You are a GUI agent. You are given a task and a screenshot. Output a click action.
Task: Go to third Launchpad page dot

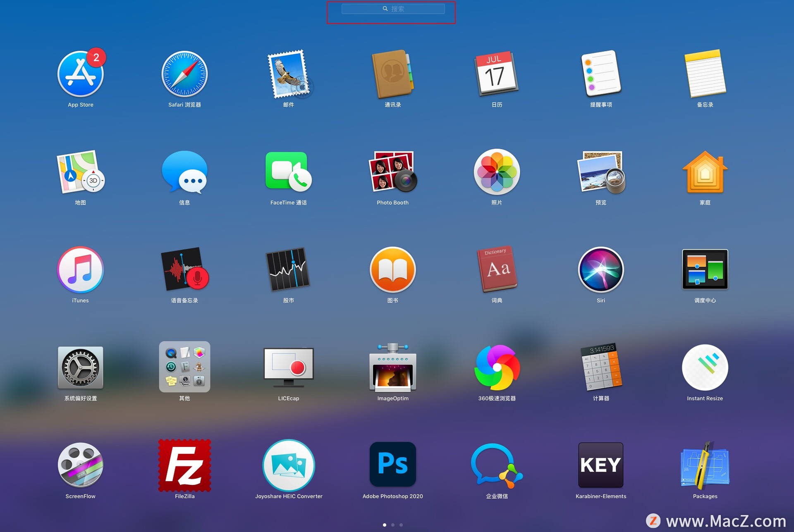pos(401,525)
